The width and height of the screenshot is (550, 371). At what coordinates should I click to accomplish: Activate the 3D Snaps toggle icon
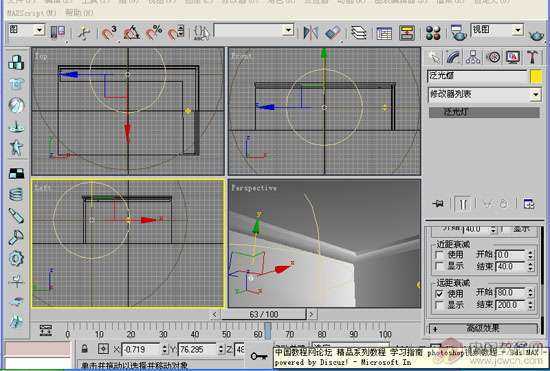coord(108,33)
